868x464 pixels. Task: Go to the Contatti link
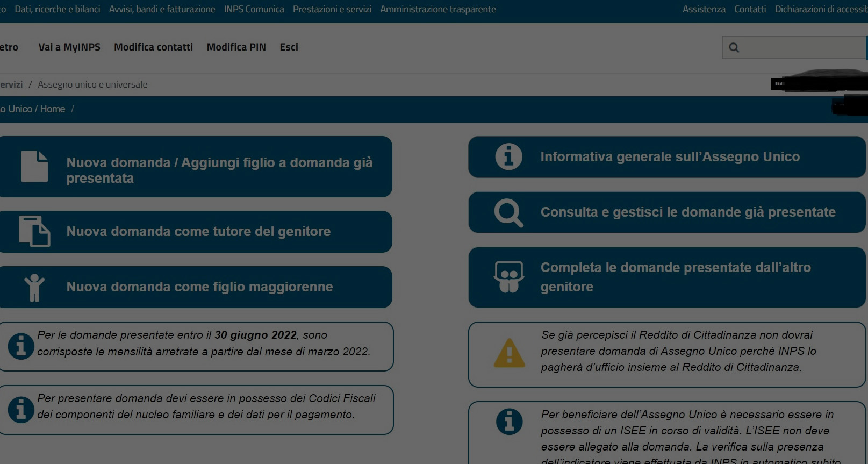coord(750,9)
